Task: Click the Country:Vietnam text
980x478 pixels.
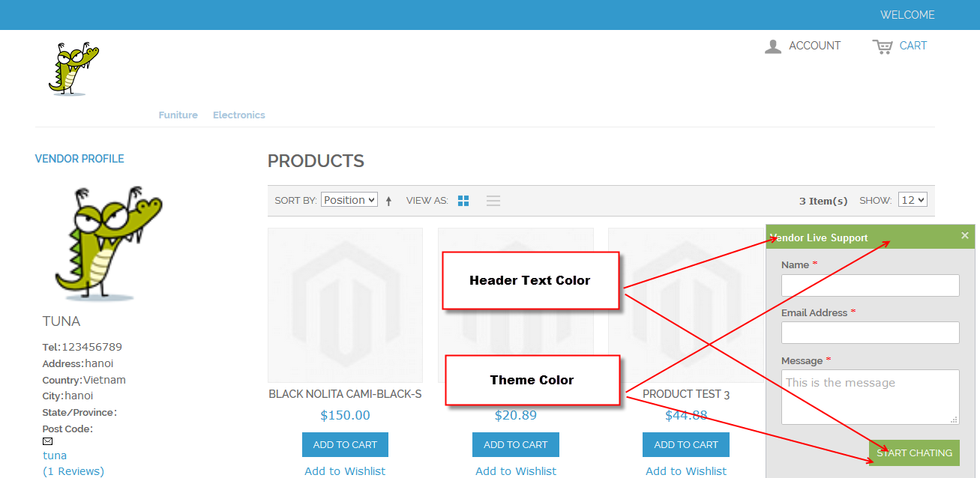Action: pos(84,380)
